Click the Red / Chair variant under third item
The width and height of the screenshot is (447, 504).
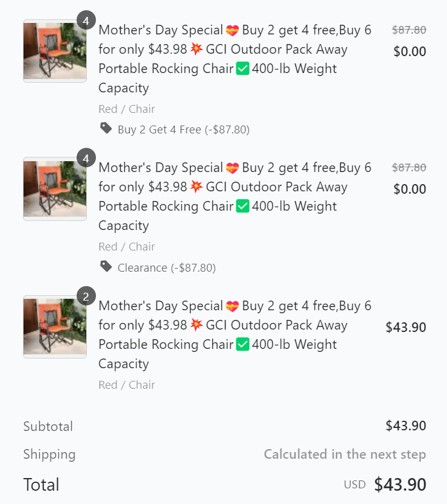pos(127,384)
